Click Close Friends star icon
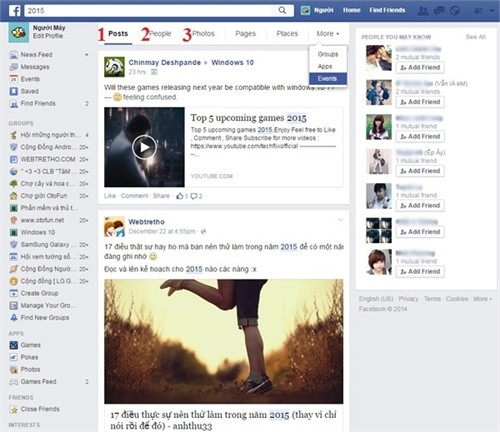The height and width of the screenshot is (433, 500). click(x=13, y=409)
